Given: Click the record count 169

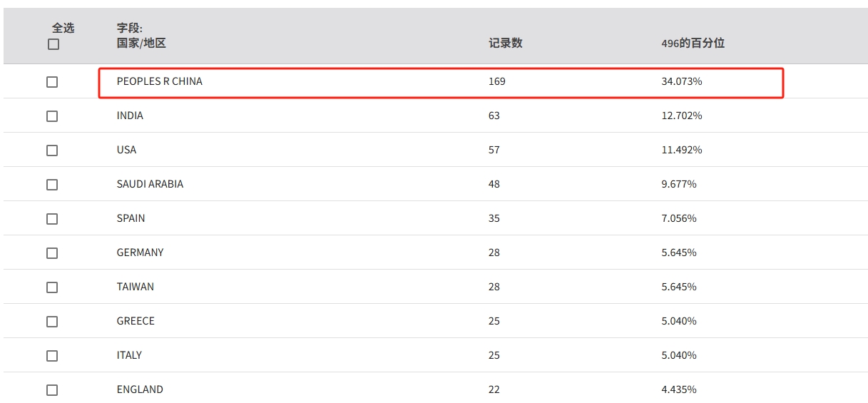Looking at the screenshot, I should (496, 81).
